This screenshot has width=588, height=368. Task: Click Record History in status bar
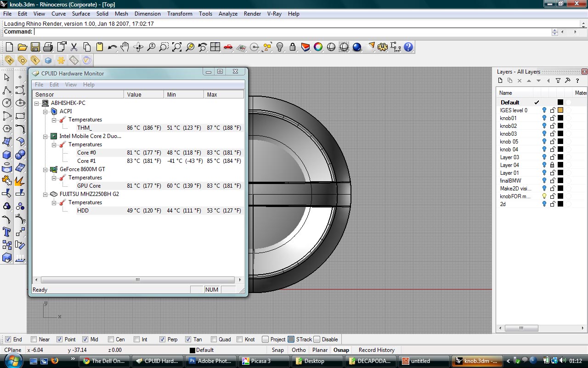377,350
